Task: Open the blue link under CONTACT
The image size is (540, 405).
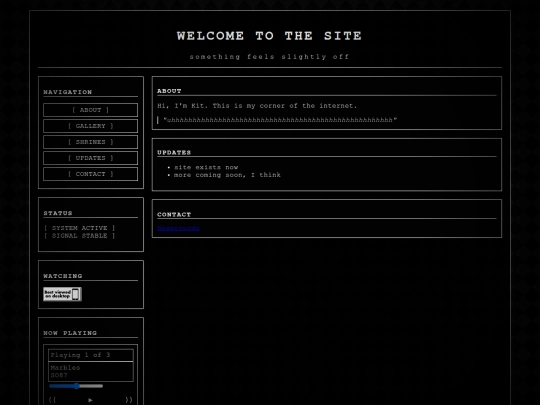Action: (178, 228)
